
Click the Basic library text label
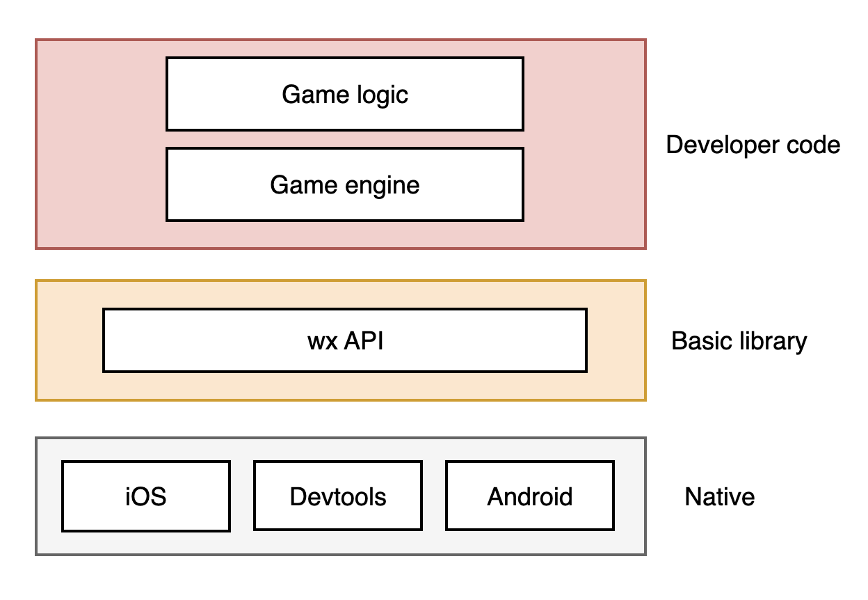(739, 341)
